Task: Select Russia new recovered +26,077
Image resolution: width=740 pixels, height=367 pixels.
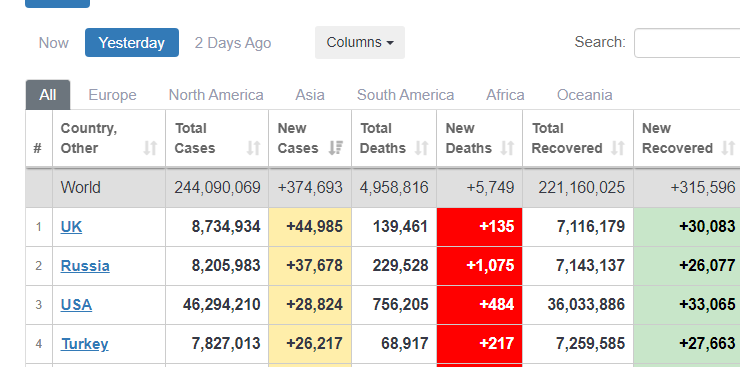Action: click(707, 266)
